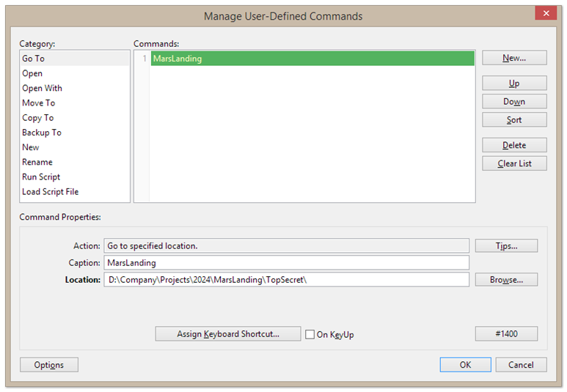
Task: Click the New... command button
Action: (x=514, y=58)
